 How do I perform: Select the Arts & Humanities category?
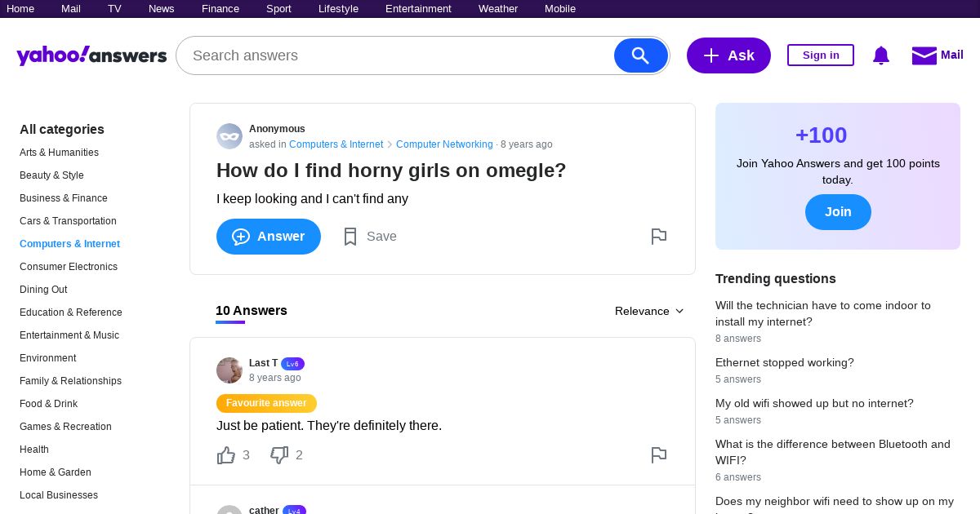(59, 153)
